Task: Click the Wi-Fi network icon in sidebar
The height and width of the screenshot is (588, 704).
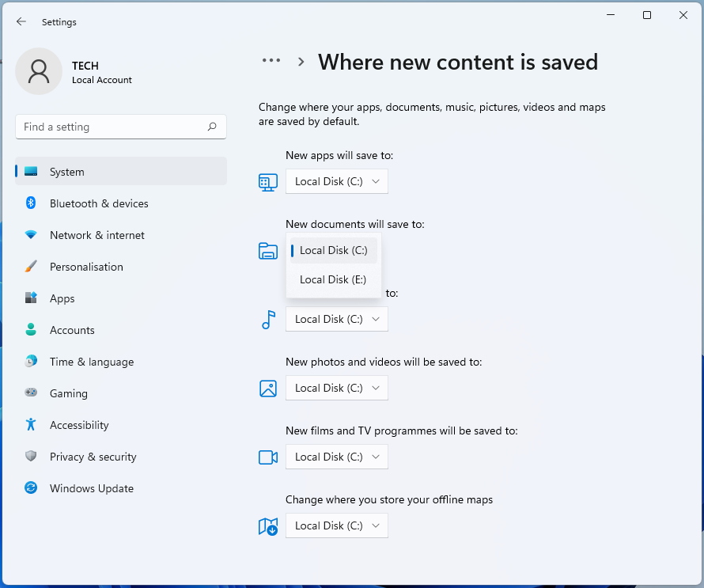Action: (x=31, y=234)
